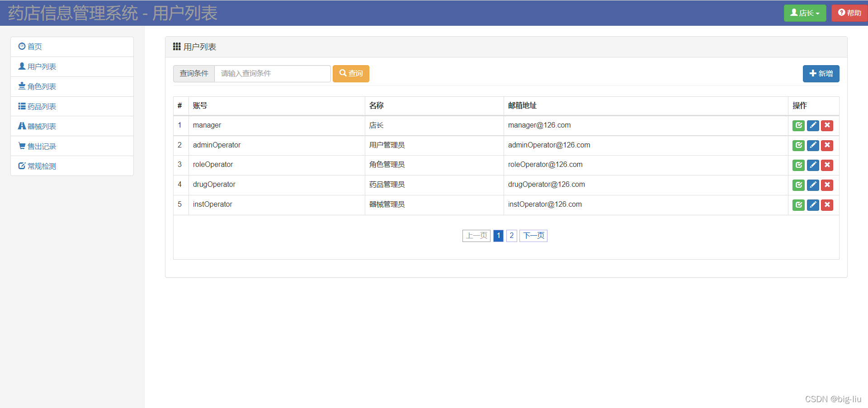Click the red 帮助 help button
Screen dimensions: 868x408
pos(849,13)
